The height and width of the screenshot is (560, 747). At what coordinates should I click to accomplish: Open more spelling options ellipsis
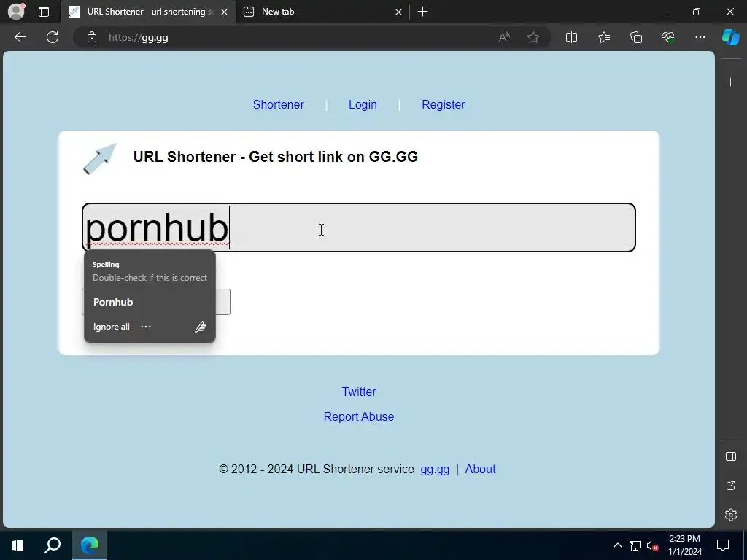[146, 327]
